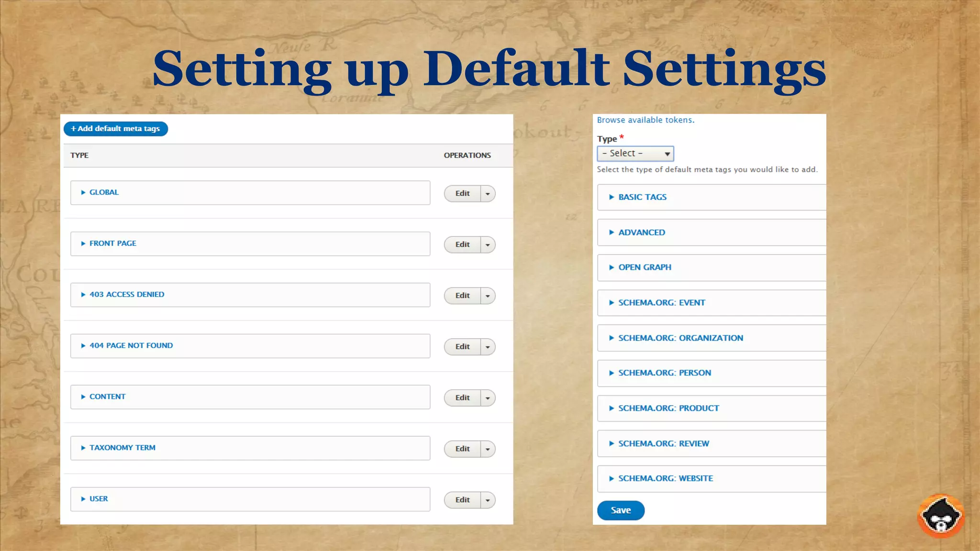The image size is (980, 551).
Task: Edit the TAXONOMY TERM defaults
Action: tap(462, 449)
